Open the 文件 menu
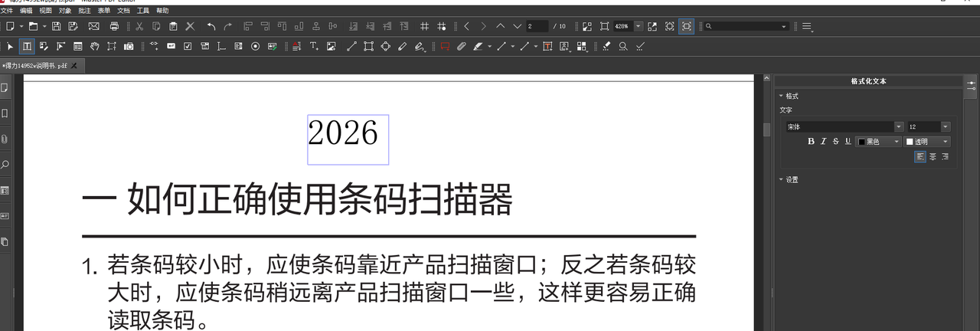The width and height of the screenshot is (980, 331). 6,11
